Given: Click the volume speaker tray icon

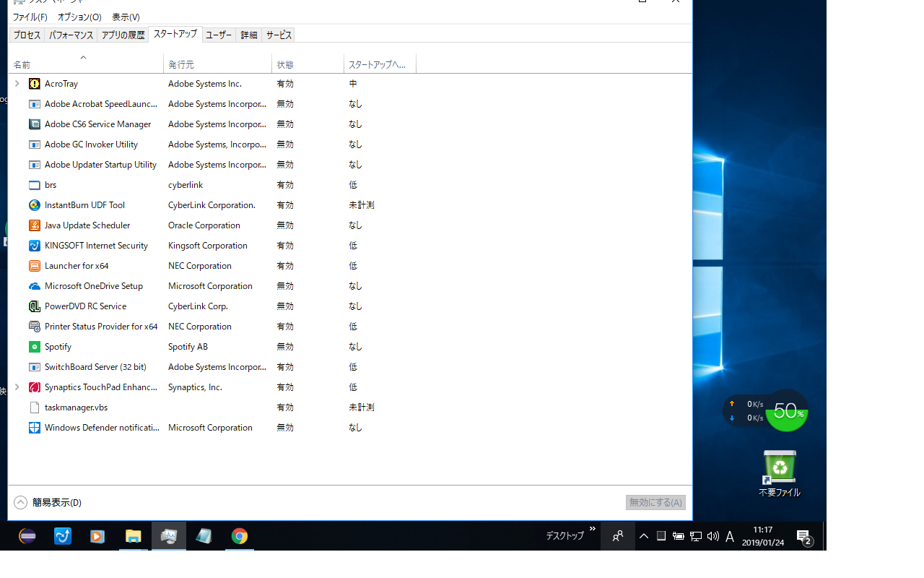Looking at the screenshot, I should pyautogui.click(x=713, y=536).
